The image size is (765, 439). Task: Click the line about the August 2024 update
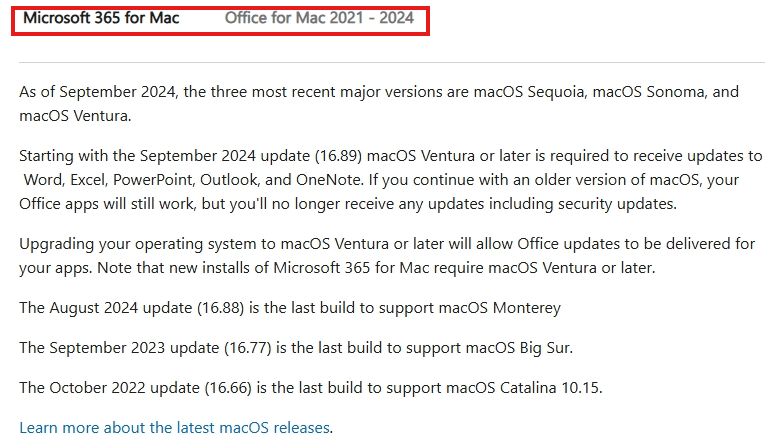[290, 308]
